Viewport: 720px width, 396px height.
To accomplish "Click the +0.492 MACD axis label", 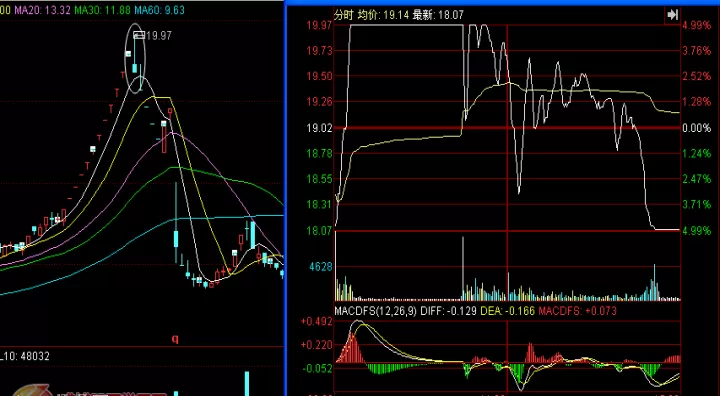I will click(316, 321).
